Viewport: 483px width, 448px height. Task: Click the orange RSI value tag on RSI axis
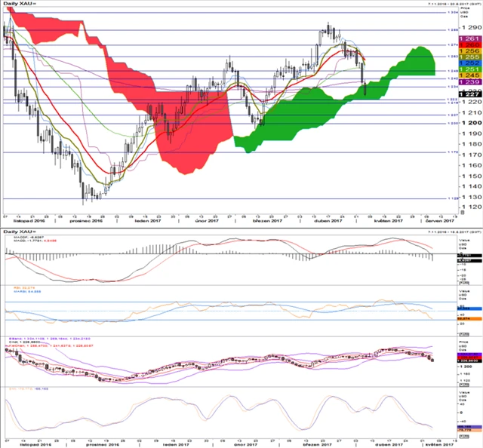pos(469,319)
